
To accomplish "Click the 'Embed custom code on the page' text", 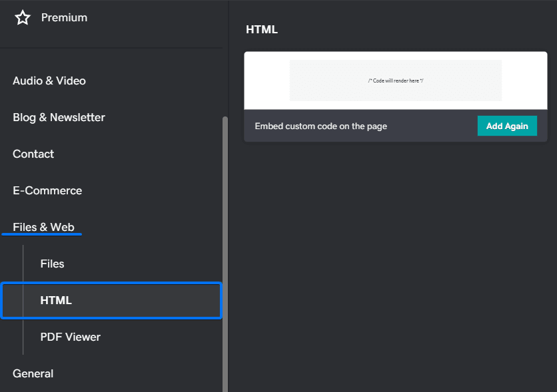I will tap(320, 126).
